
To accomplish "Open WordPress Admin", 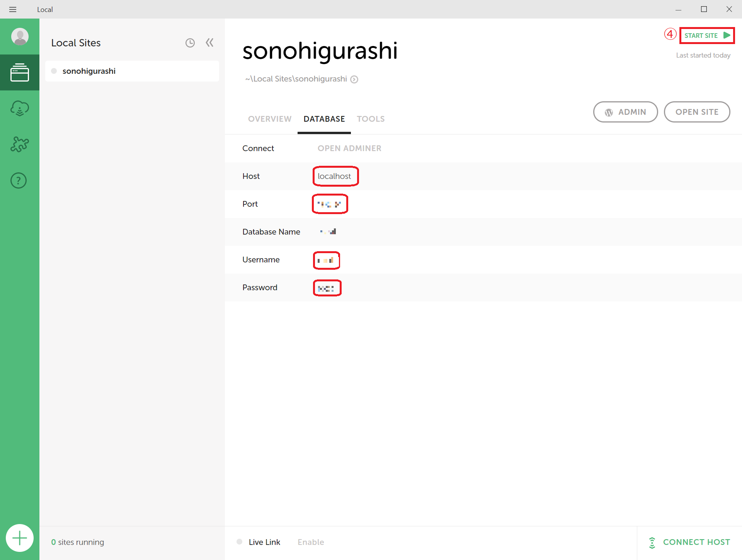I will [625, 112].
